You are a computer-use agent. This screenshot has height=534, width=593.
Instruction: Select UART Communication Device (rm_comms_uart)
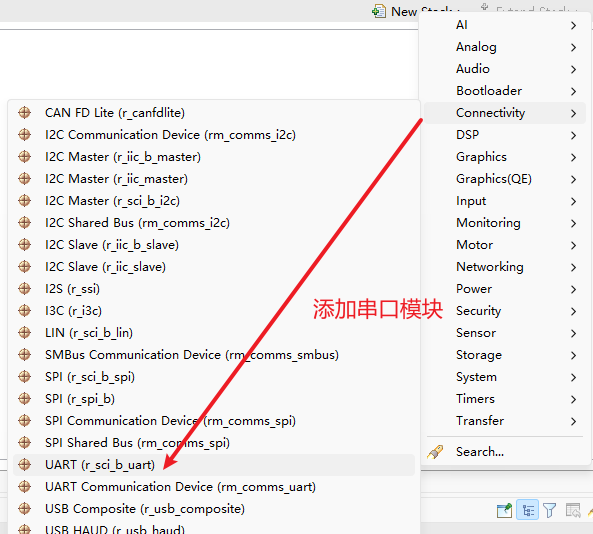(x=180, y=486)
